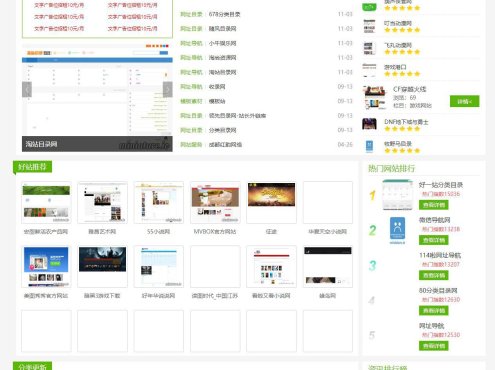
Task: Open the 叮当动漫网 site entry
Action: pyautogui.click(x=398, y=23)
